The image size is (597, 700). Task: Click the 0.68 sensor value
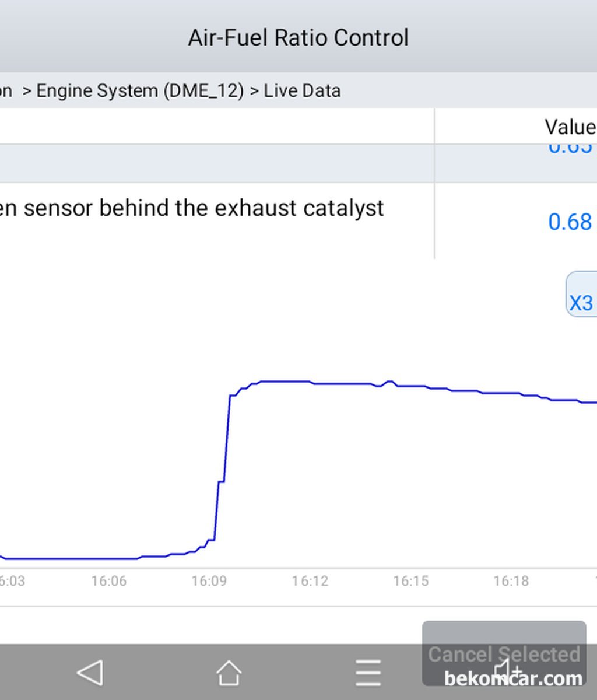[570, 222]
